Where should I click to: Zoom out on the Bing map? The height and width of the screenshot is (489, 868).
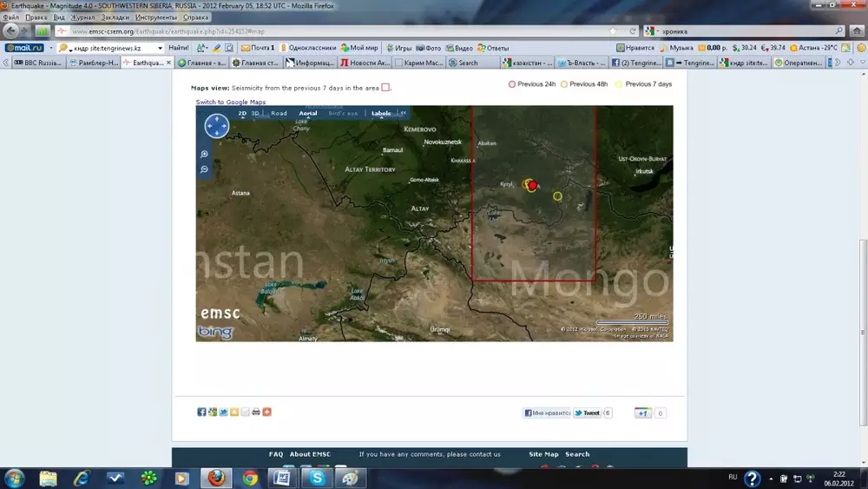pos(204,169)
